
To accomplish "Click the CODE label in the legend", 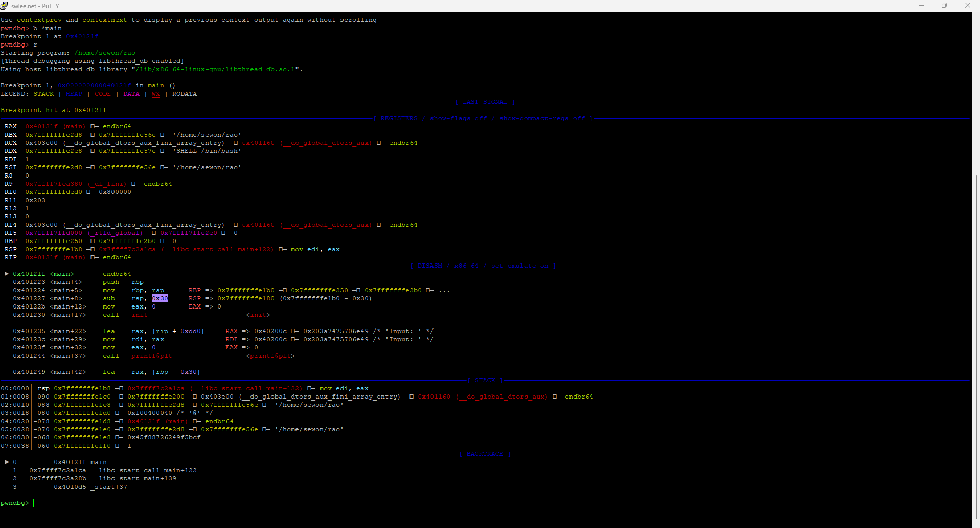I will (102, 94).
